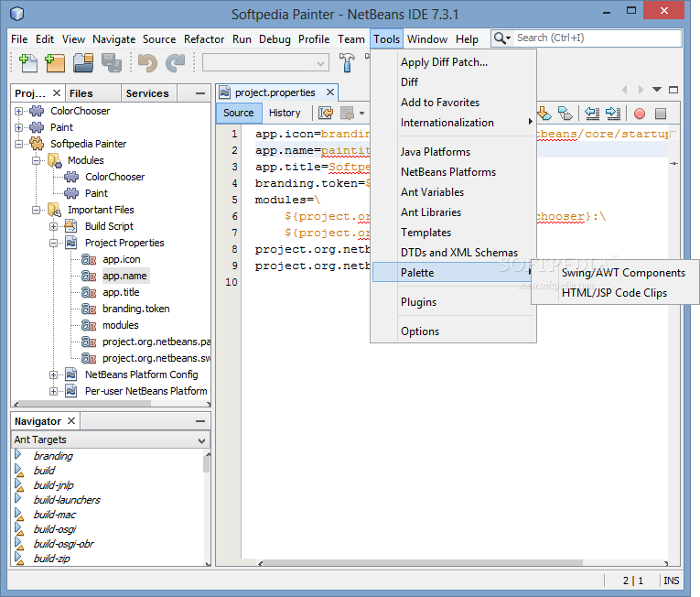Switch to the History view button

pos(285,113)
